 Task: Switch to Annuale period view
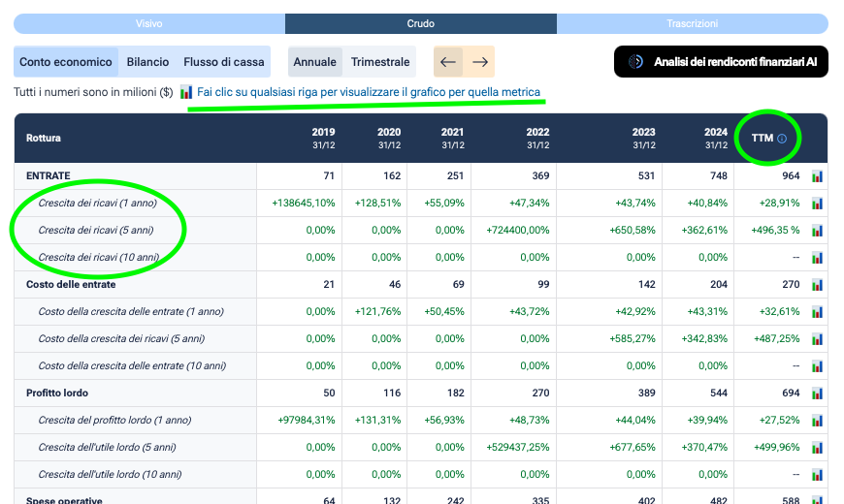tap(314, 62)
